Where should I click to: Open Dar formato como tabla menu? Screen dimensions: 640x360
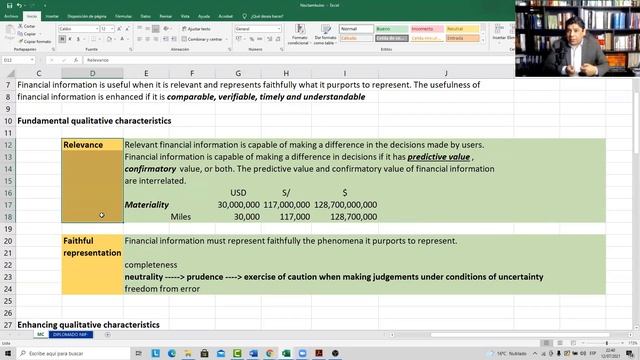click(325, 35)
